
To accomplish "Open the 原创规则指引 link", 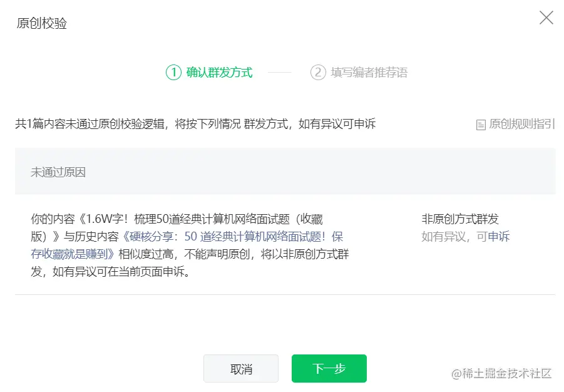I will coord(522,124).
